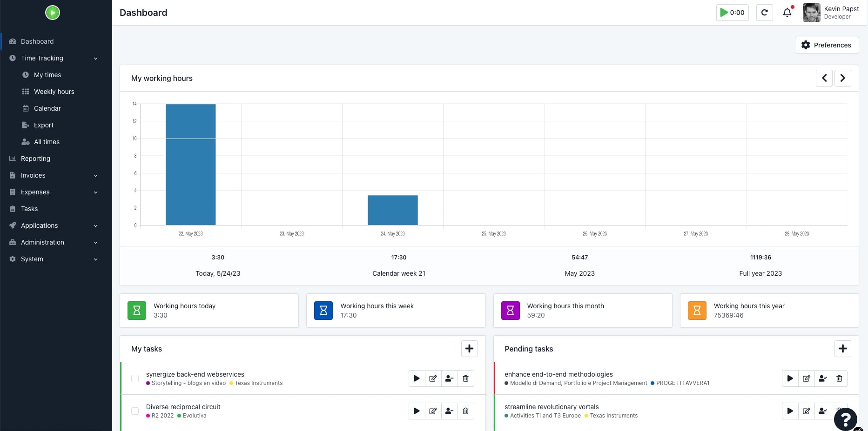Reload the dashboard with refresh icon

click(x=764, y=13)
